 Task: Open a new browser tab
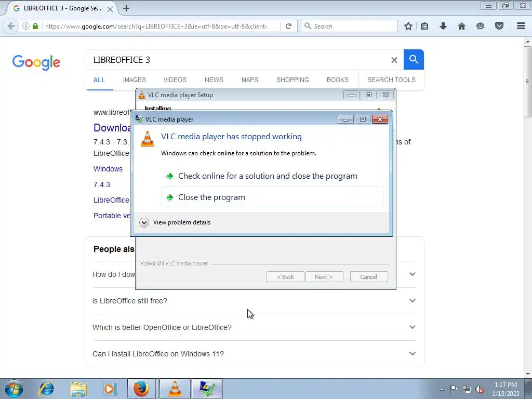click(126, 8)
